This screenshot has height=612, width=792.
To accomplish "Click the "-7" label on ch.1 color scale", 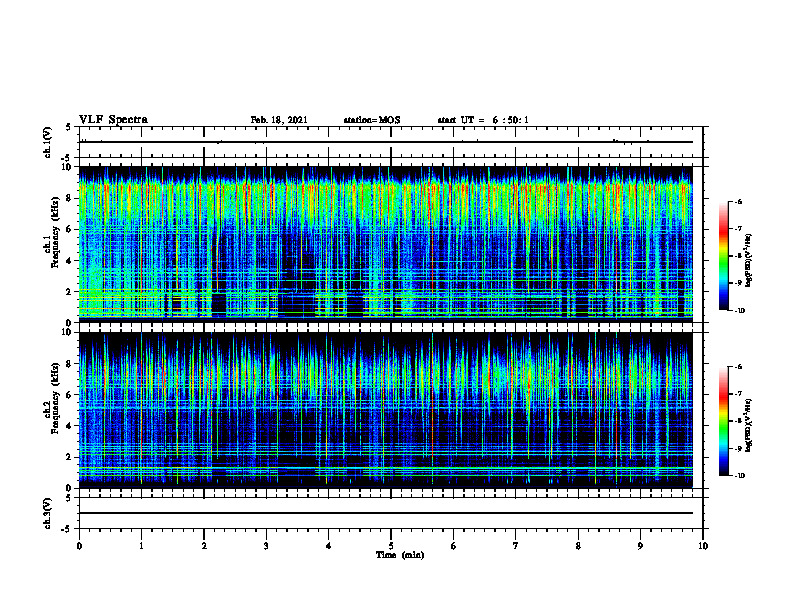I will tap(737, 229).
